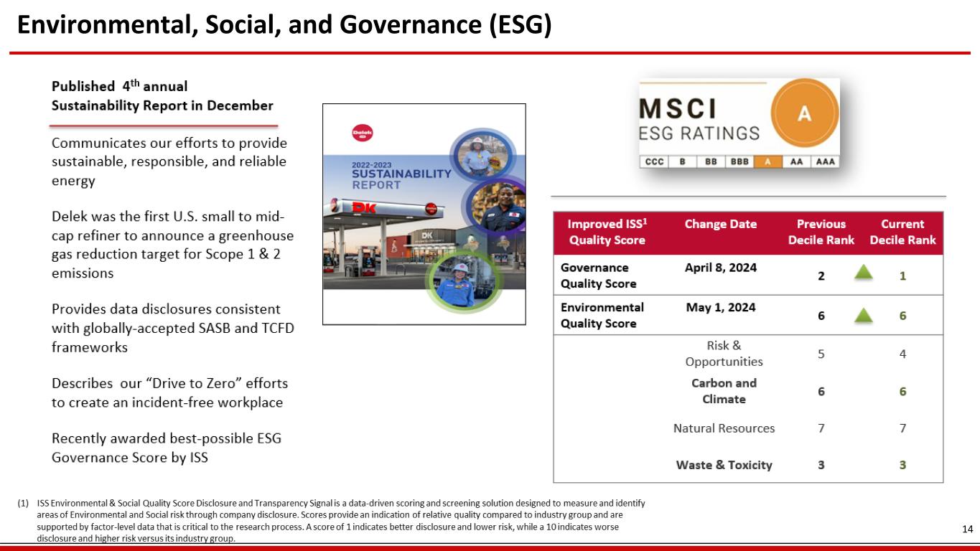Select the CCC box on rating scale
Viewport: 980px width, 551px height.
click(x=654, y=161)
